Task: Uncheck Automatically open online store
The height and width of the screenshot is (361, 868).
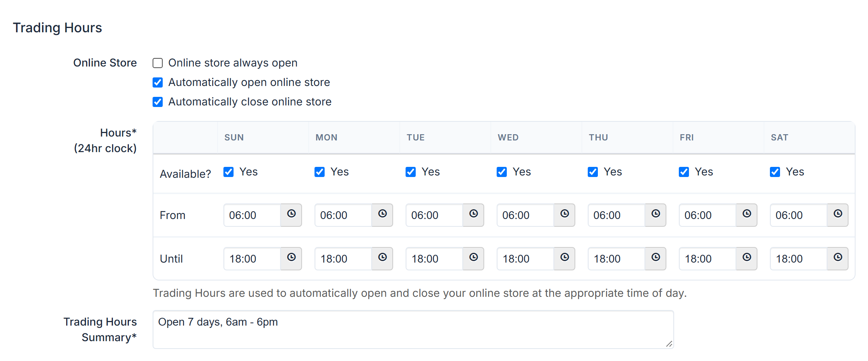Action: pyautogui.click(x=158, y=82)
